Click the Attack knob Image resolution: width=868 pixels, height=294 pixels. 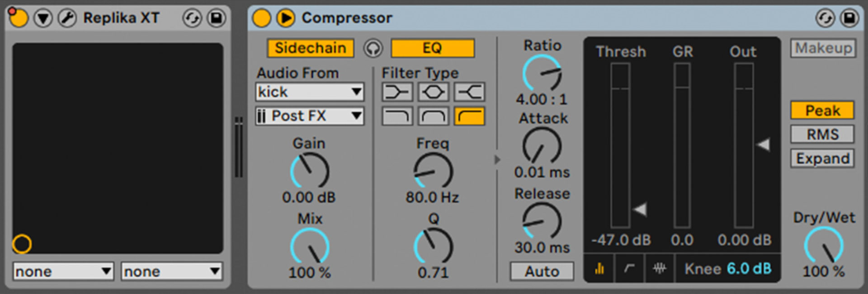(x=542, y=146)
